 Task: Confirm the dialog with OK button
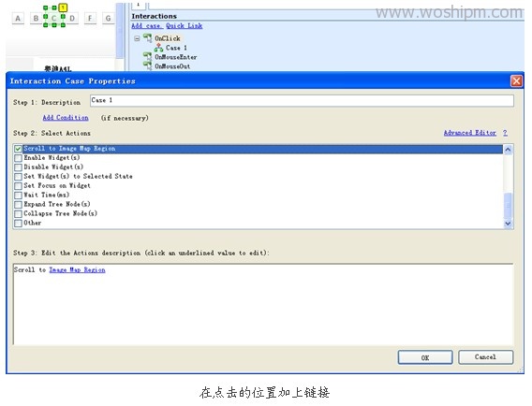pos(425,357)
